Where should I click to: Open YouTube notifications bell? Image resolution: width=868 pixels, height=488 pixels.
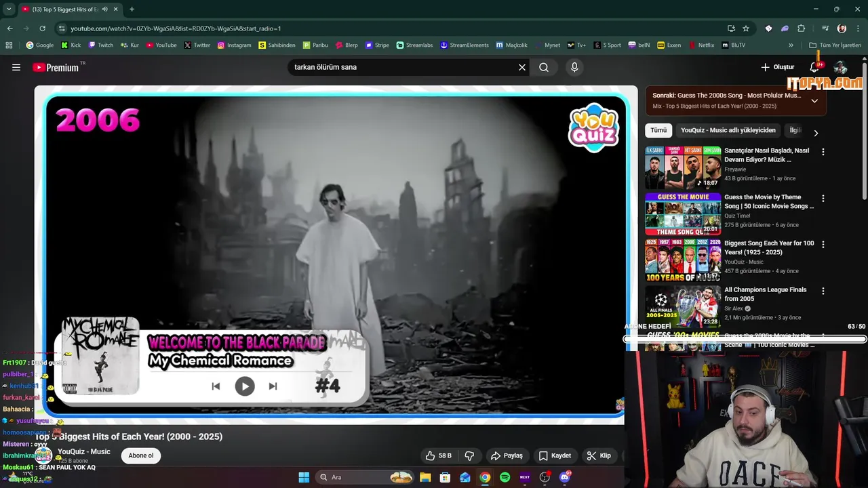click(x=815, y=67)
